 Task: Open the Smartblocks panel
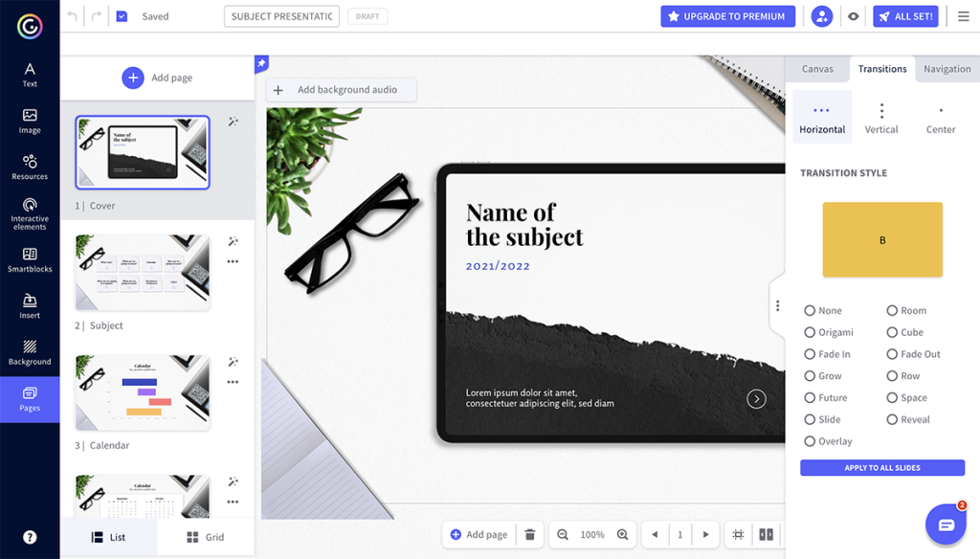(x=30, y=260)
